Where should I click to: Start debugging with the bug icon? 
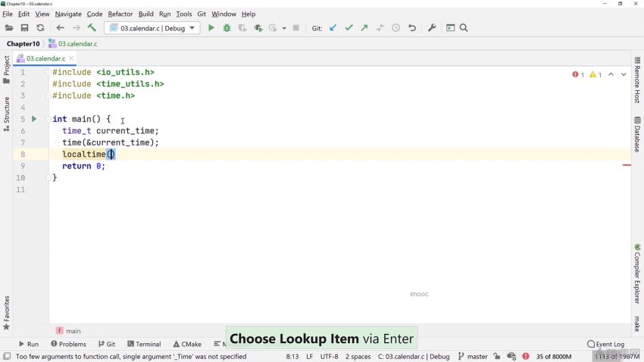[x=227, y=28]
